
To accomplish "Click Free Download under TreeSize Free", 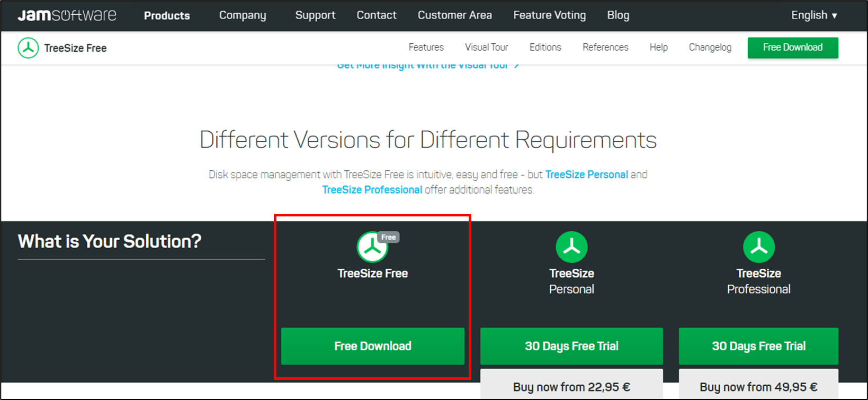I will tap(373, 346).
